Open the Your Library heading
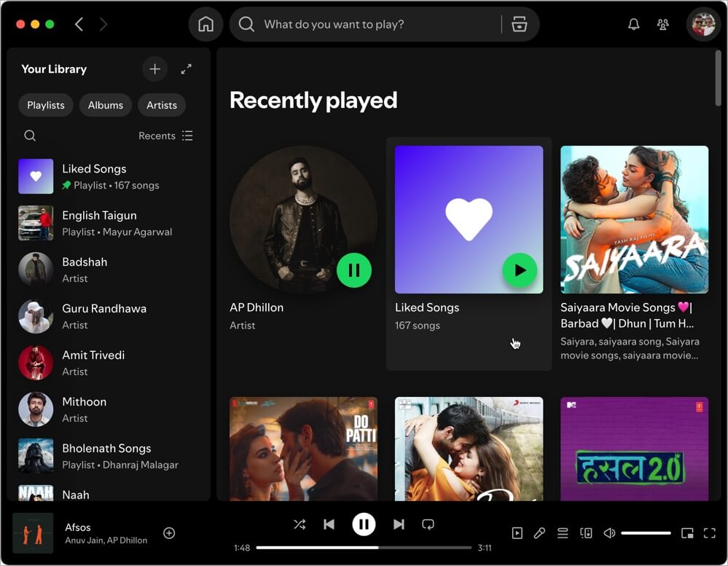Image resolution: width=728 pixels, height=566 pixels. (54, 69)
